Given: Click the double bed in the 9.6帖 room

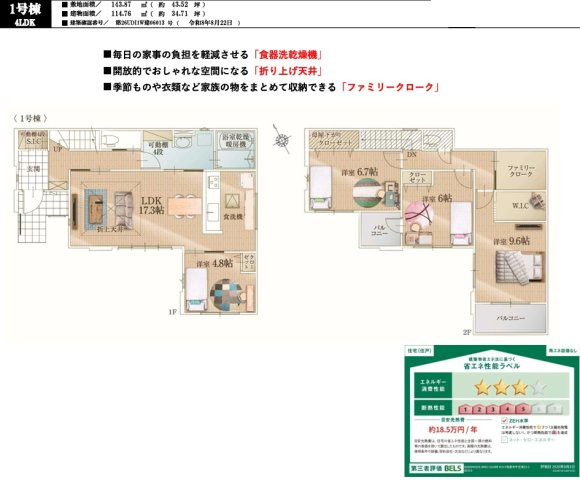Looking at the screenshot, I should [520, 267].
